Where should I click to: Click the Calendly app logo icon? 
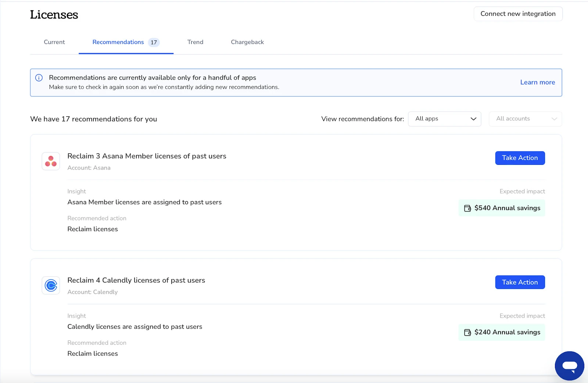pyautogui.click(x=51, y=285)
